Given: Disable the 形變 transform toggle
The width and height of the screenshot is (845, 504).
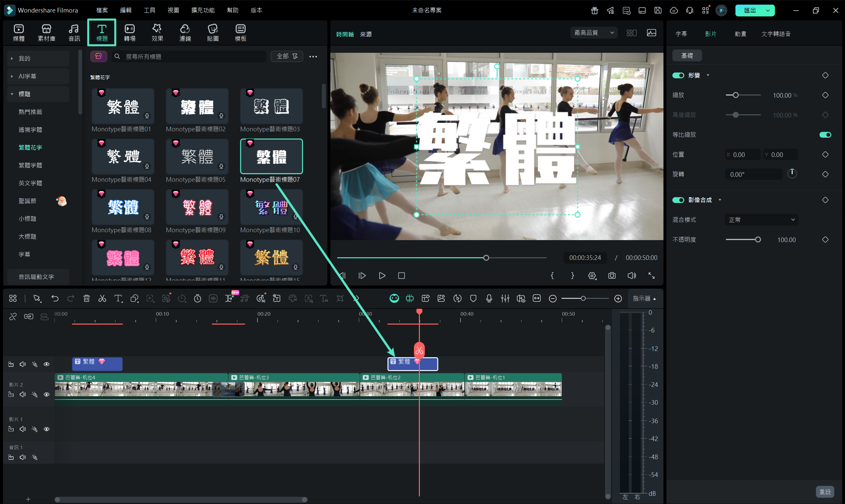Looking at the screenshot, I should point(678,76).
